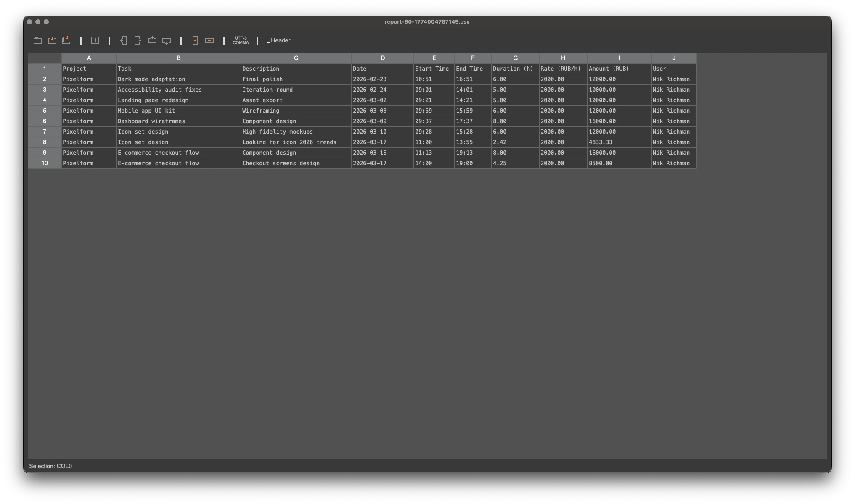Insert a row below using toolbar icon
This screenshot has width=855, height=504.
click(167, 40)
